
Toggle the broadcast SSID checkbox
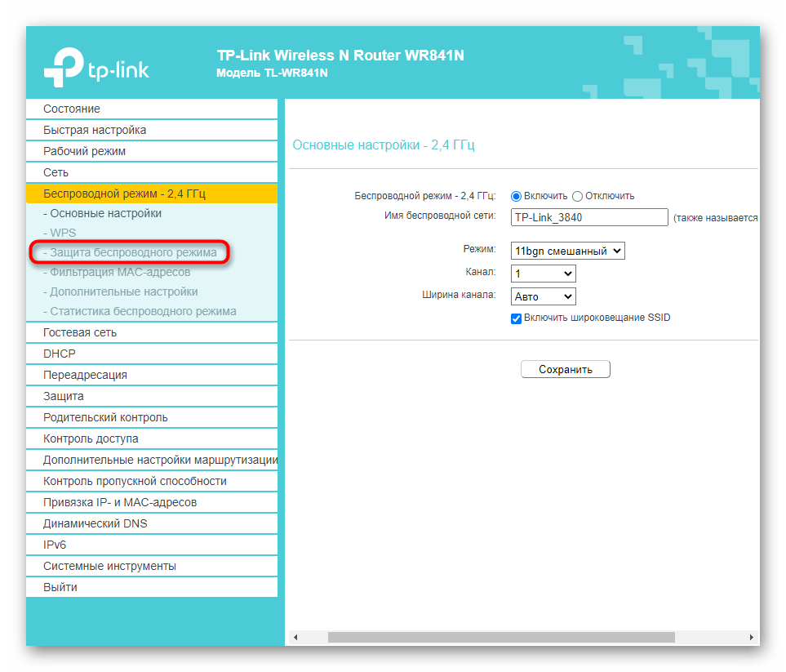(516, 318)
